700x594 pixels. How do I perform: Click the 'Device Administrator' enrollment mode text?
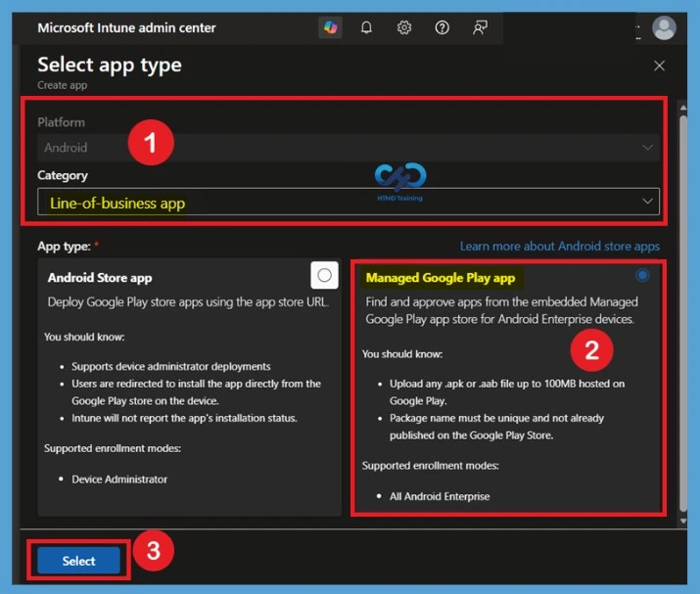119,480
